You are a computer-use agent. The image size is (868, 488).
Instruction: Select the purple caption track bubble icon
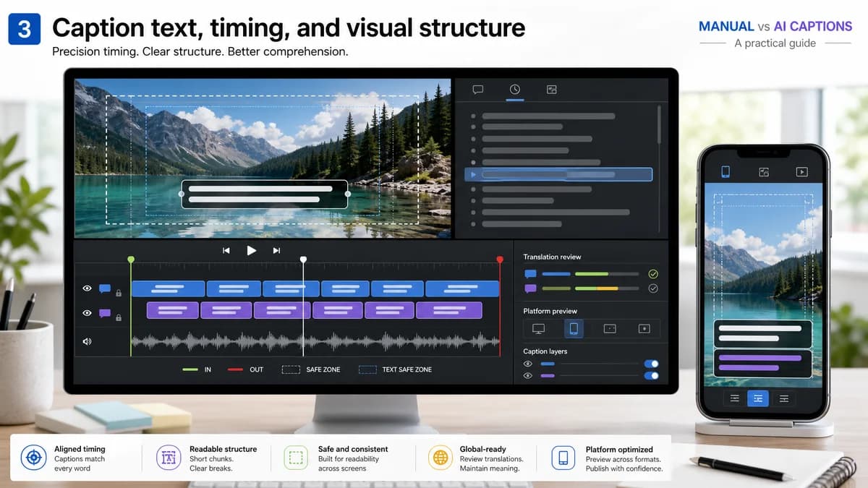click(105, 314)
